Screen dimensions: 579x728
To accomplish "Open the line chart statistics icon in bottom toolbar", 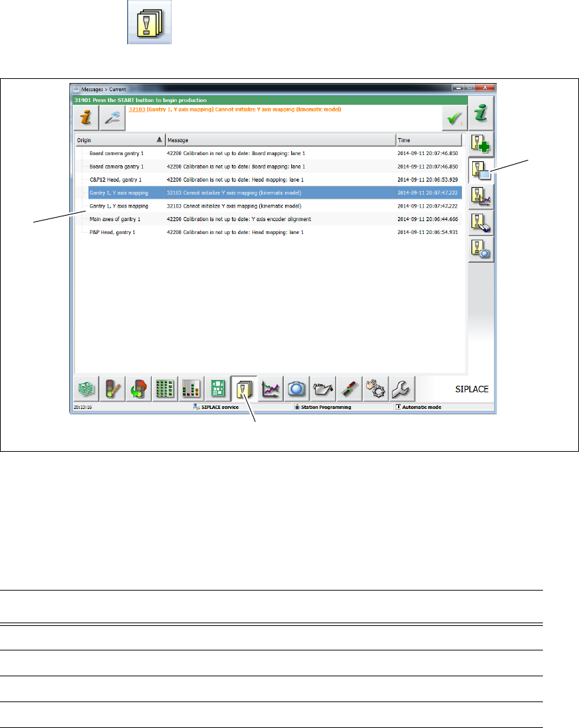I will (270, 388).
